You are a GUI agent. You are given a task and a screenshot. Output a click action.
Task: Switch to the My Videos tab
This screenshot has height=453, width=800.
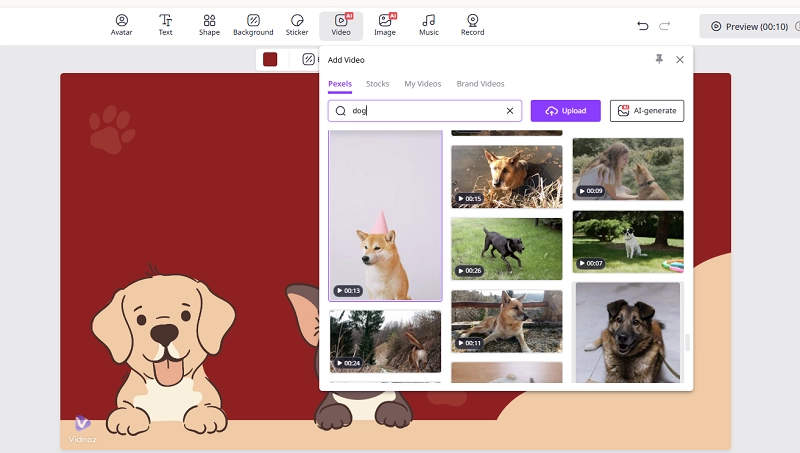(x=422, y=84)
